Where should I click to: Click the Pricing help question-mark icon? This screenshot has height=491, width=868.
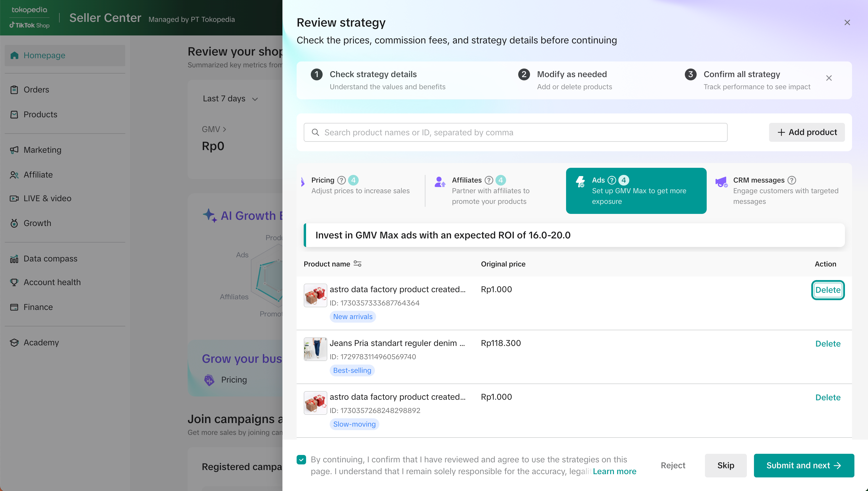click(x=341, y=180)
